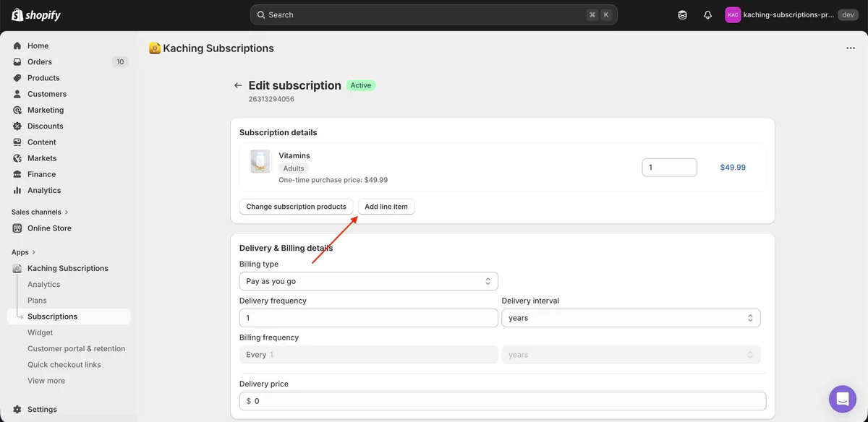Click the Vitamins product thumbnail
The height and width of the screenshot is (422, 868).
tap(260, 161)
